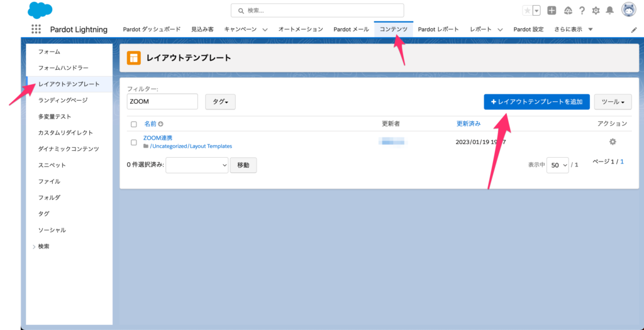Click レイアウトテンプレートを追加 button
The image size is (644, 330).
[536, 102]
